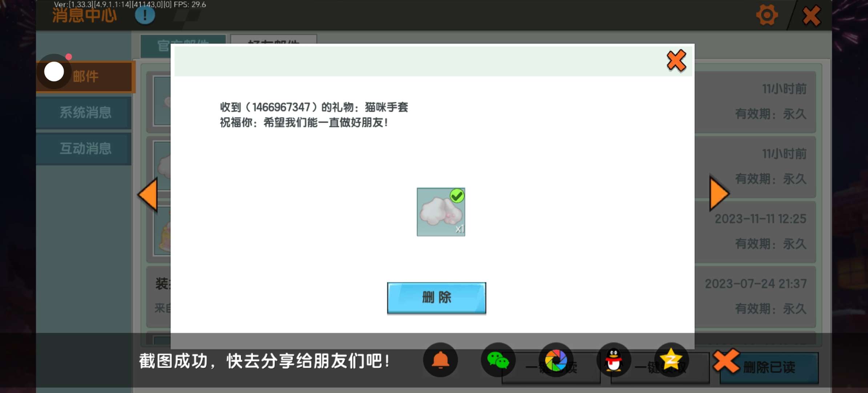Switch to 系统消息 sidebar tab
The width and height of the screenshot is (868, 393).
click(x=85, y=113)
